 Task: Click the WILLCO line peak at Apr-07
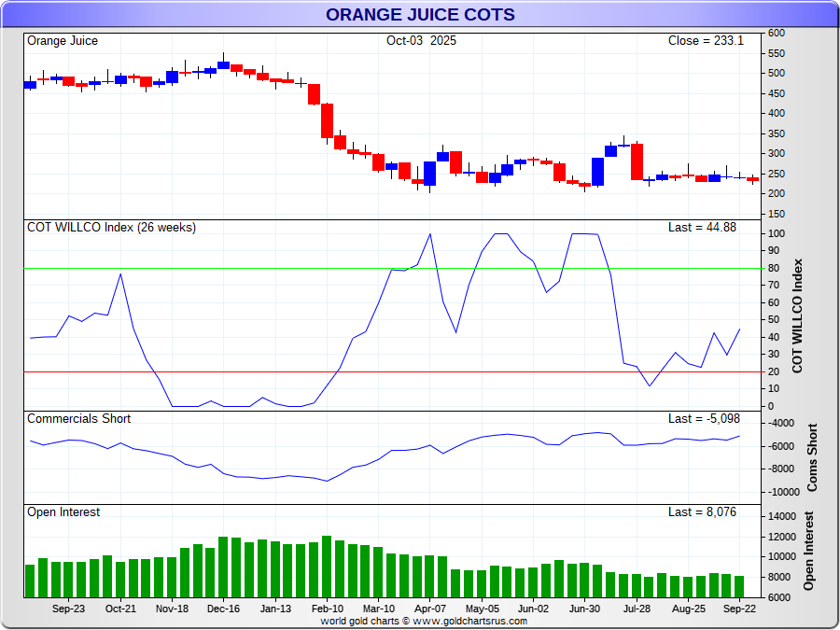click(430, 234)
